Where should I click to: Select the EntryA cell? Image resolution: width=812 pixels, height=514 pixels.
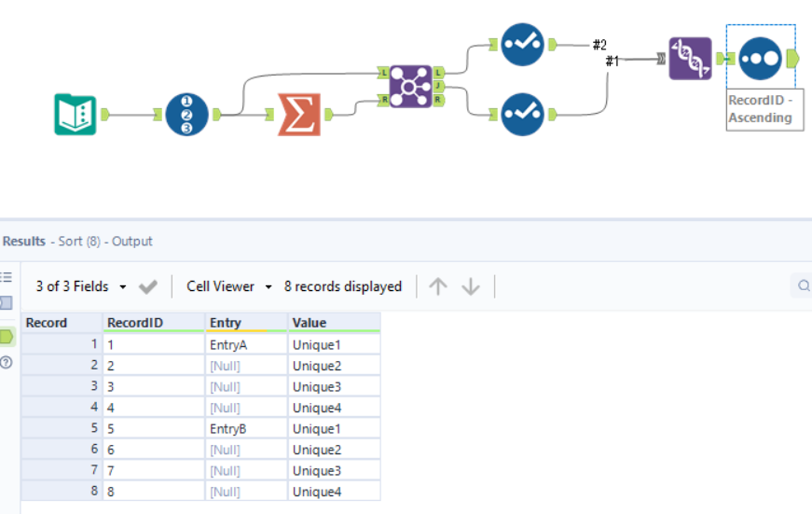pyautogui.click(x=246, y=344)
